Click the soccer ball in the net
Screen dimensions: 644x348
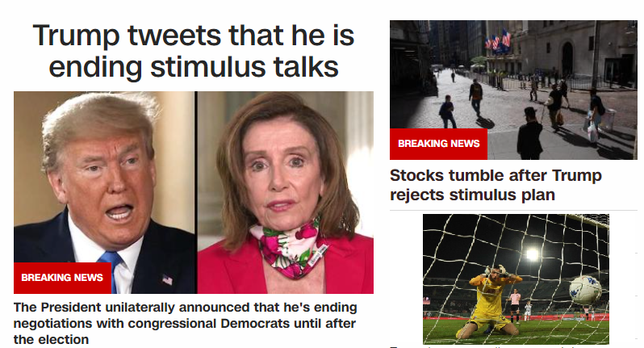point(584,288)
